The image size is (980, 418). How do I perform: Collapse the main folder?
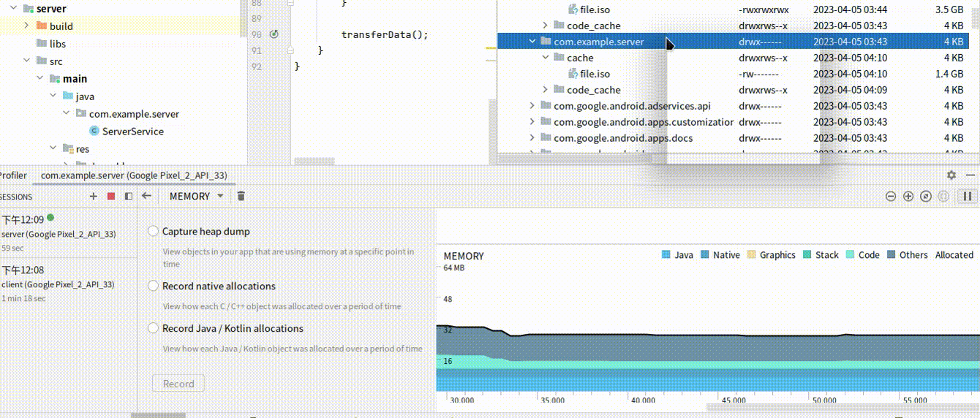pos(39,79)
